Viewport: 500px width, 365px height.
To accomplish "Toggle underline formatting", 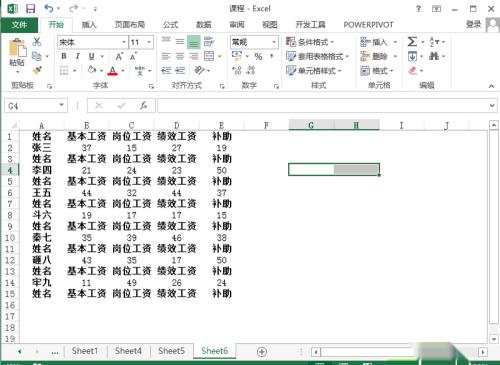I will tap(92, 56).
